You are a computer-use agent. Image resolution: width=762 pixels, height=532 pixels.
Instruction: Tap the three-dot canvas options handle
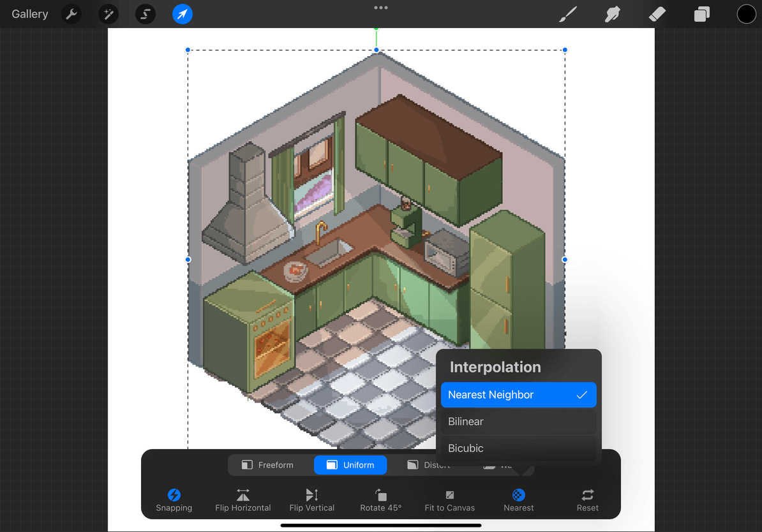pos(380,7)
